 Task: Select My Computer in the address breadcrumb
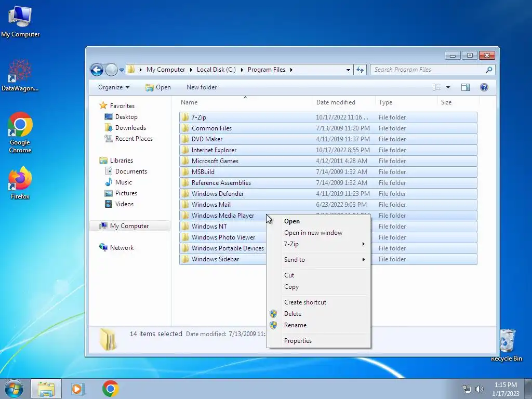point(166,70)
